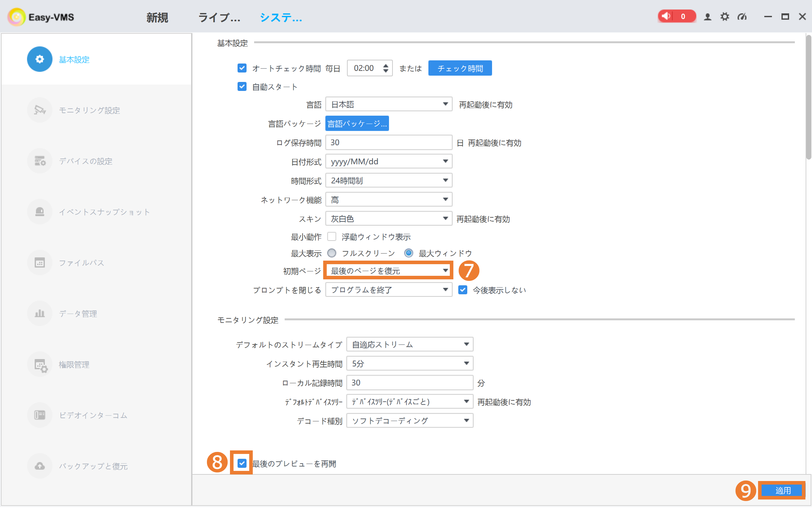812x521 pixels.
Task: Decrease the check time with down arrow
Action: (386, 71)
